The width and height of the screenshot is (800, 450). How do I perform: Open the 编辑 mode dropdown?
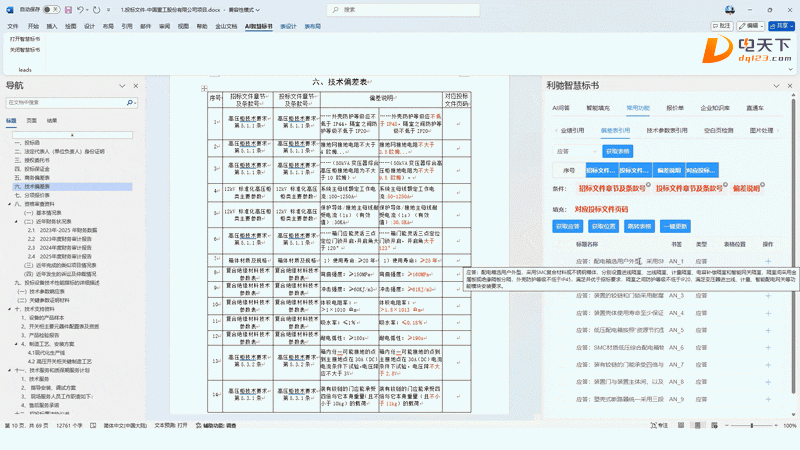(751, 26)
